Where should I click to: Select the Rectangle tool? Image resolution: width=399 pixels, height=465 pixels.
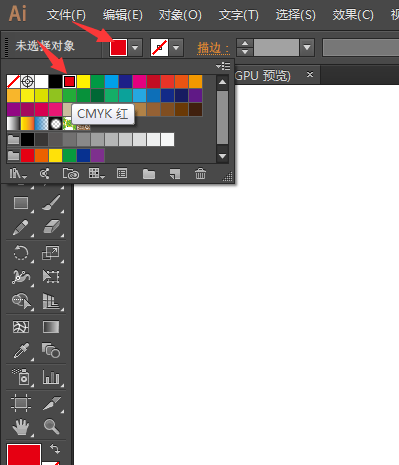pyautogui.click(x=21, y=203)
